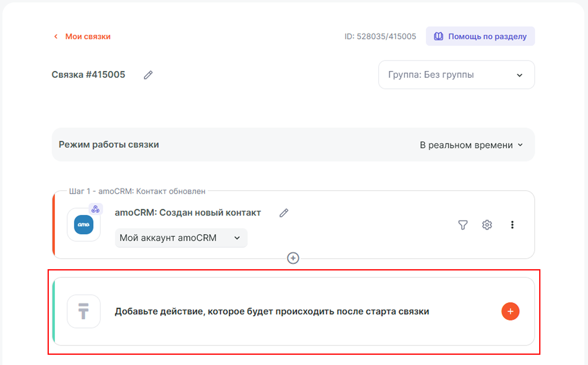Click the Режим работы связки label
Screen dimensions: 588x365
[x=109, y=145]
